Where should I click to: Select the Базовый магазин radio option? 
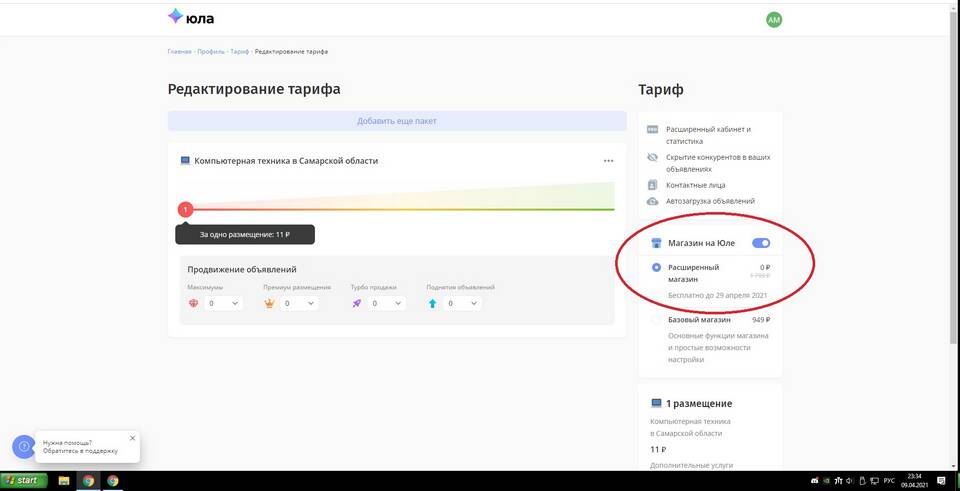[656, 320]
